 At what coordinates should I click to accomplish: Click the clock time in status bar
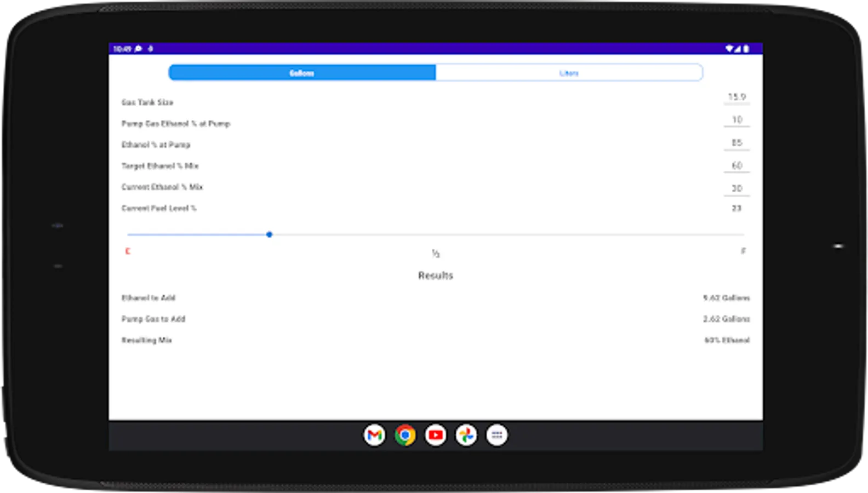click(x=122, y=49)
